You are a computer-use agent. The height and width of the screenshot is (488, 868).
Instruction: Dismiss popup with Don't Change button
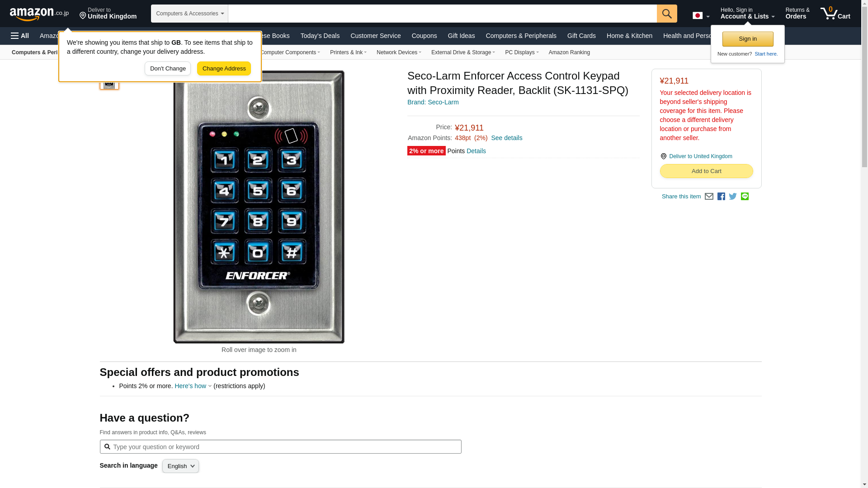click(168, 69)
